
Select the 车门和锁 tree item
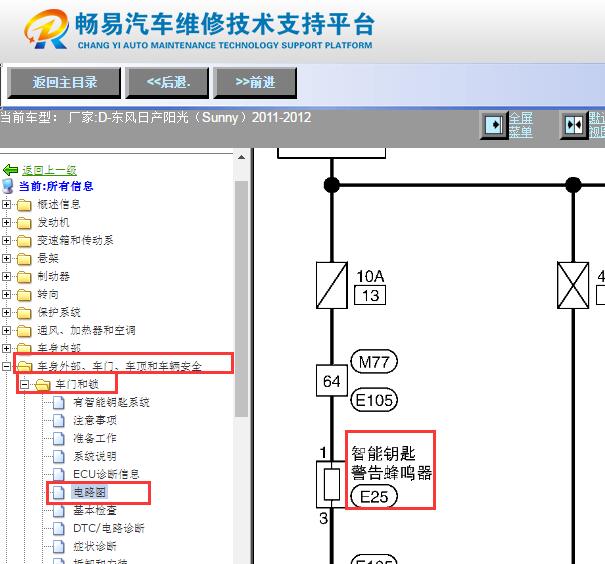[77, 384]
